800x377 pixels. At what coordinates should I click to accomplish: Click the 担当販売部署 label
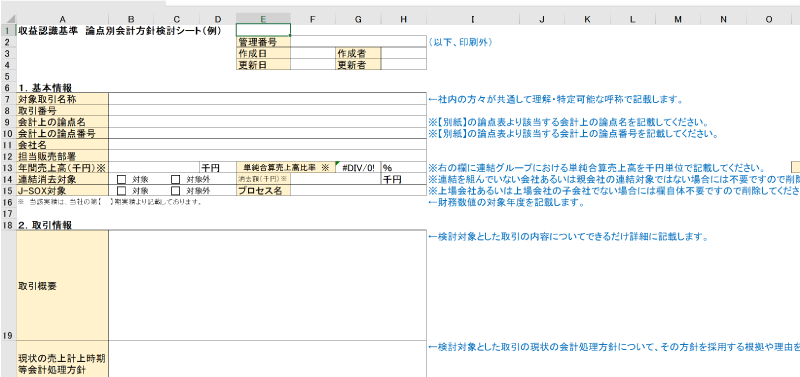click(62, 157)
